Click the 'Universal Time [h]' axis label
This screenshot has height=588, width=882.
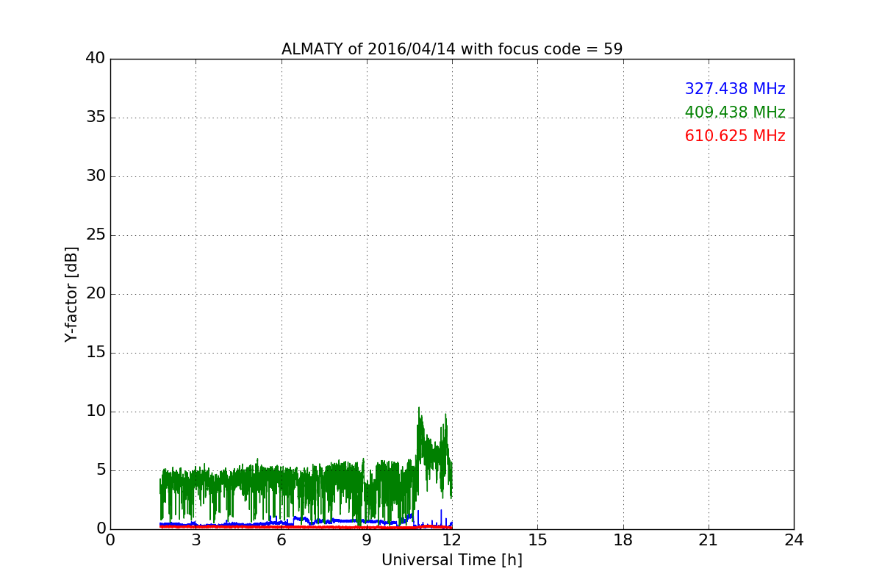tap(452, 560)
